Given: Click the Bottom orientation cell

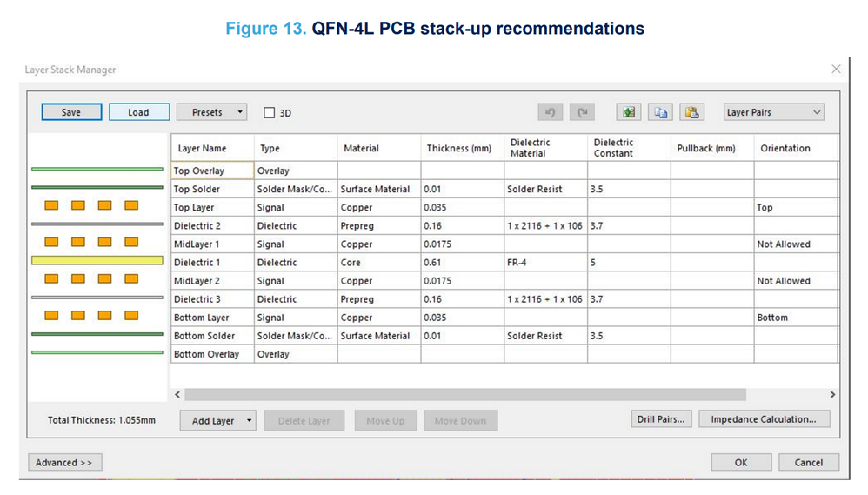Looking at the screenshot, I should tap(796, 318).
